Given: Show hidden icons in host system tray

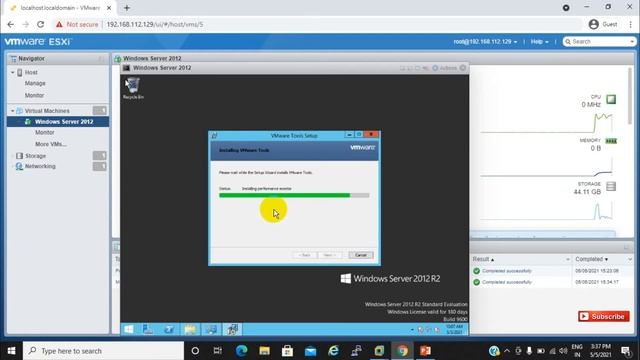Looking at the screenshot, I should [507, 351].
